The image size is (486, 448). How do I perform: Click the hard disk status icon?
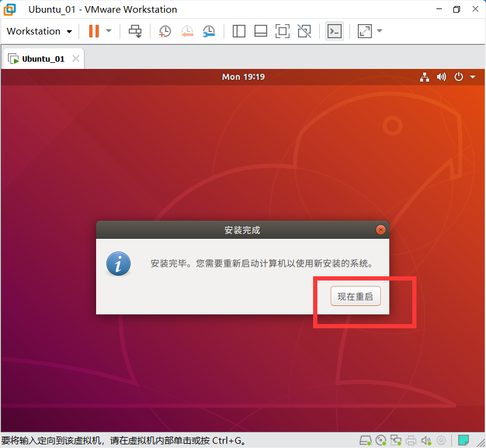tap(366, 440)
